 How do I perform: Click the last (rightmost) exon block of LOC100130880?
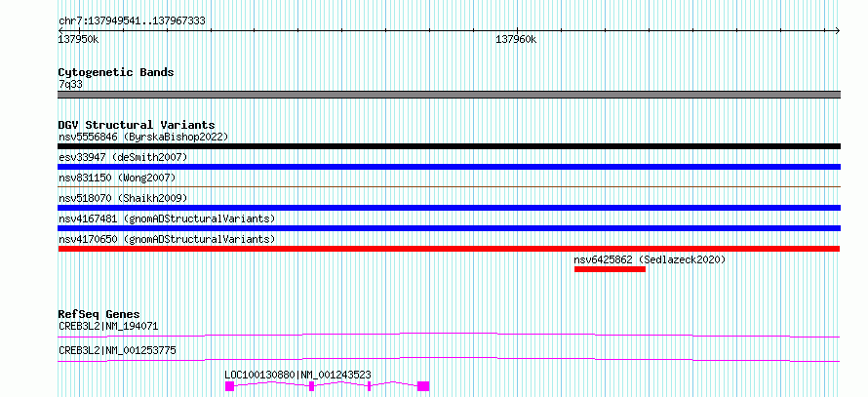(x=423, y=386)
